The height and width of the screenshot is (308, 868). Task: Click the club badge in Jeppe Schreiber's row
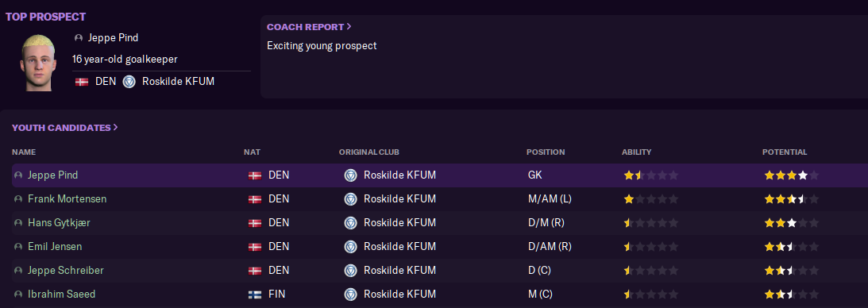tap(350, 271)
